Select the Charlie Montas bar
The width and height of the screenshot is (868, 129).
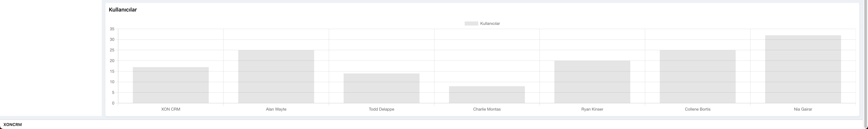click(487, 95)
